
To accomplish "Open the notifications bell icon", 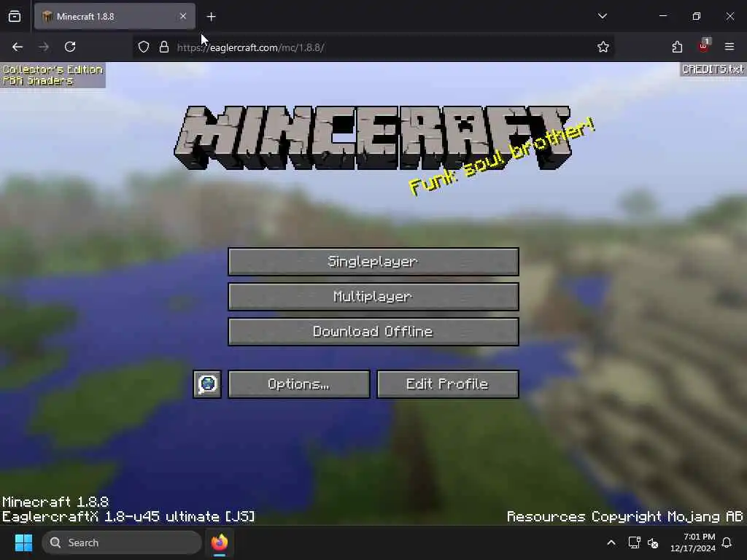I will [x=727, y=542].
